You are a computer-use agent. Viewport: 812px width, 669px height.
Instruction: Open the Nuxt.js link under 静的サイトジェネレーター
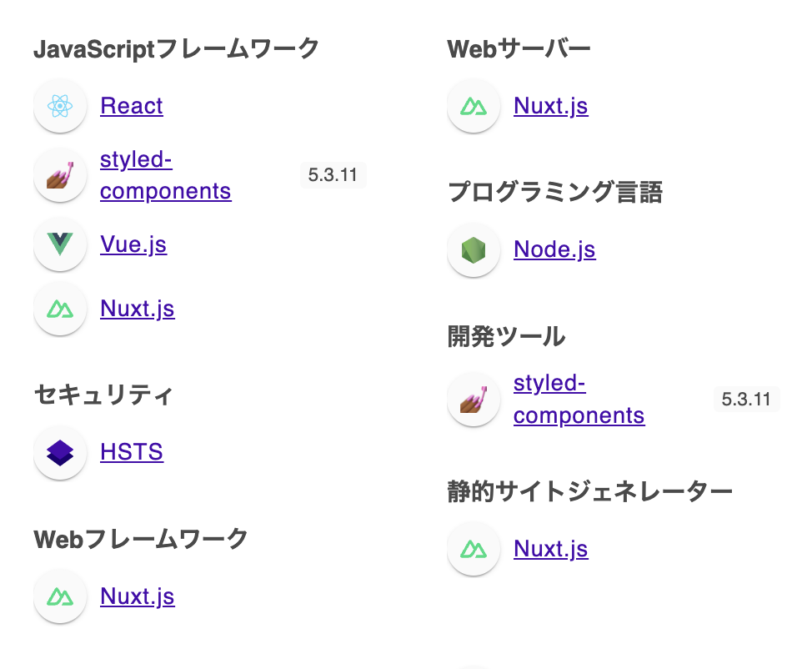550,549
